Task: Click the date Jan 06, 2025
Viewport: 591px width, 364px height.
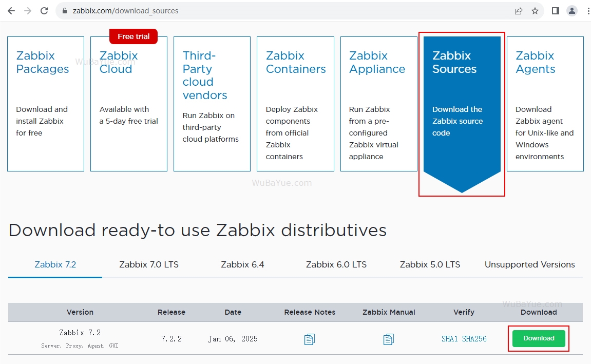Action: 233,339
